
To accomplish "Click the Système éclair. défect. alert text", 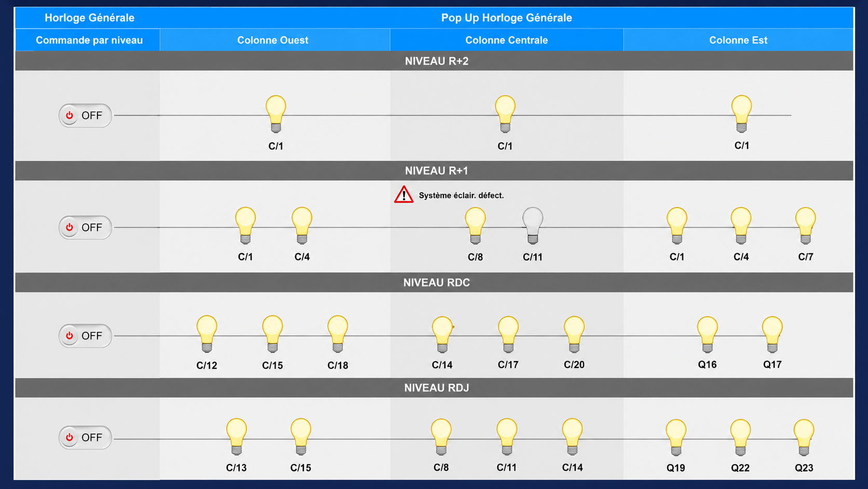I will [461, 195].
